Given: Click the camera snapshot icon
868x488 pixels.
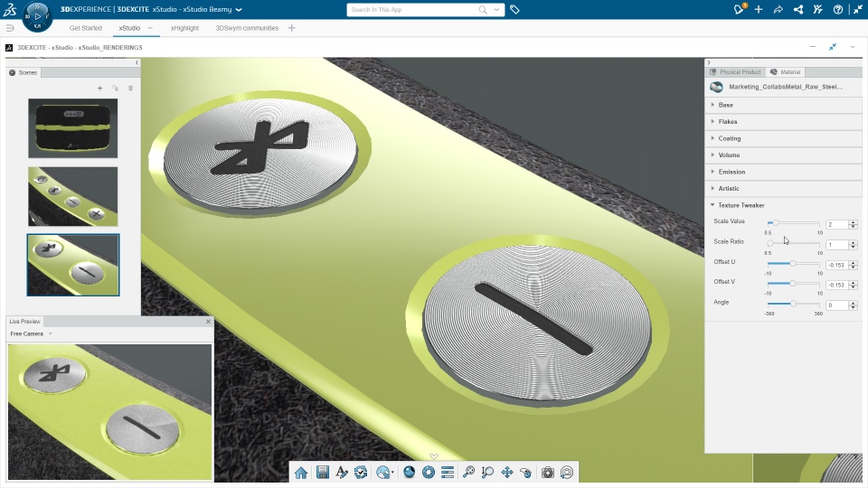Looking at the screenshot, I should pyautogui.click(x=548, y=472).
